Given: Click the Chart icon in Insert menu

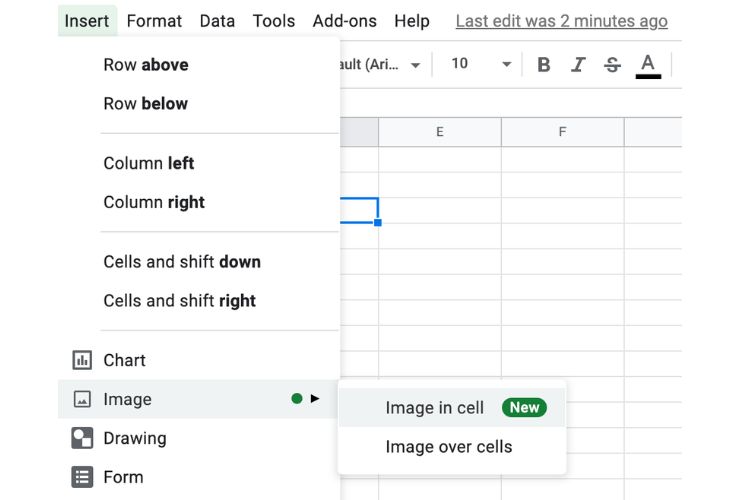Looking at the screenshot, I should click(82, 360).
